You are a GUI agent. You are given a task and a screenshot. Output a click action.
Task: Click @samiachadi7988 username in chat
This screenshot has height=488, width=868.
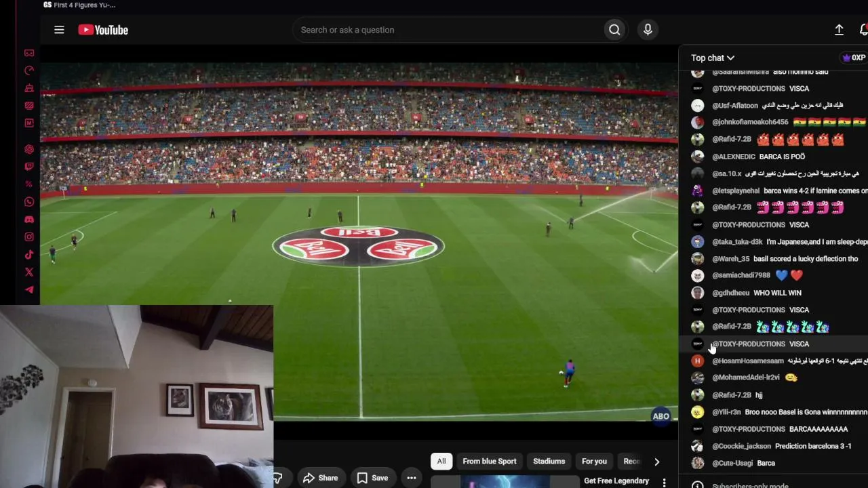tap(741, 275)
